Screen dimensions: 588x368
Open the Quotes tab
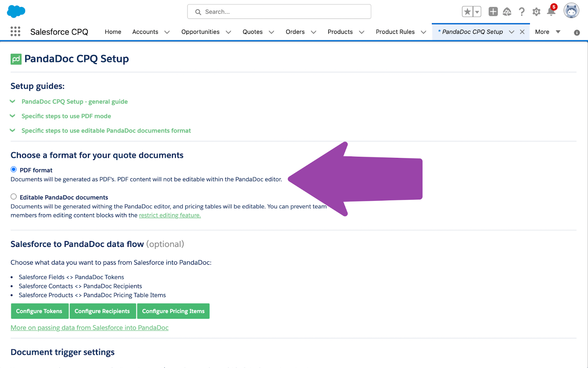click(x=252, y=32)
